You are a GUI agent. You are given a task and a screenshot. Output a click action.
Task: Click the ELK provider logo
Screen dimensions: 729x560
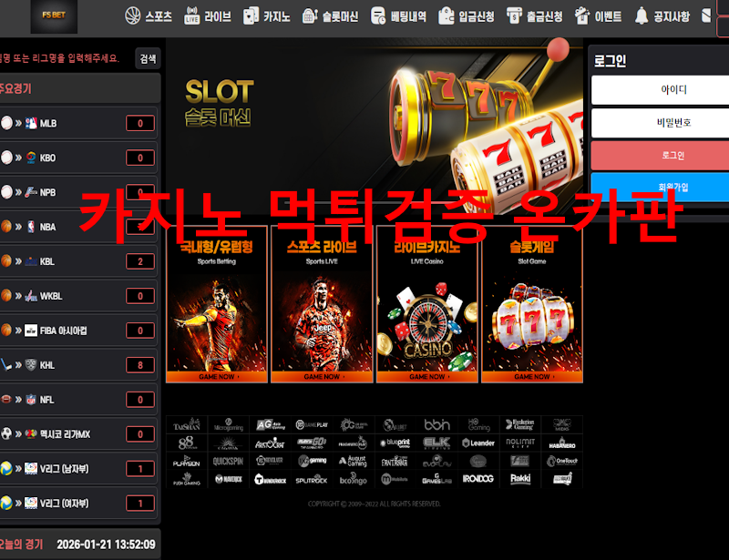pyautogui.click(x=437, y=443)
